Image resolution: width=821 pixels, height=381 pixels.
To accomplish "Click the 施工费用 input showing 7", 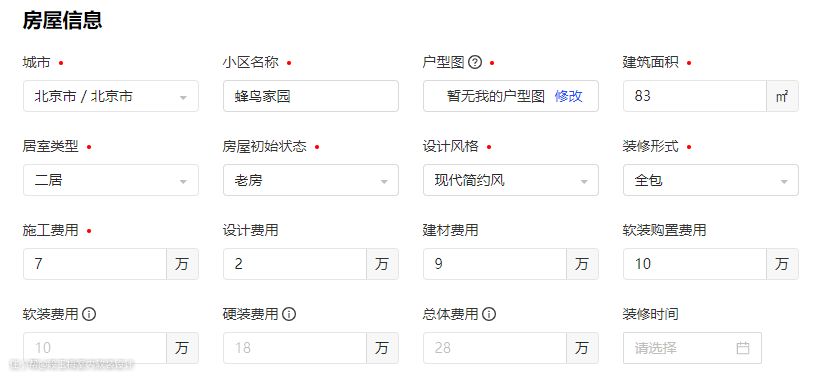I will 95,264.
